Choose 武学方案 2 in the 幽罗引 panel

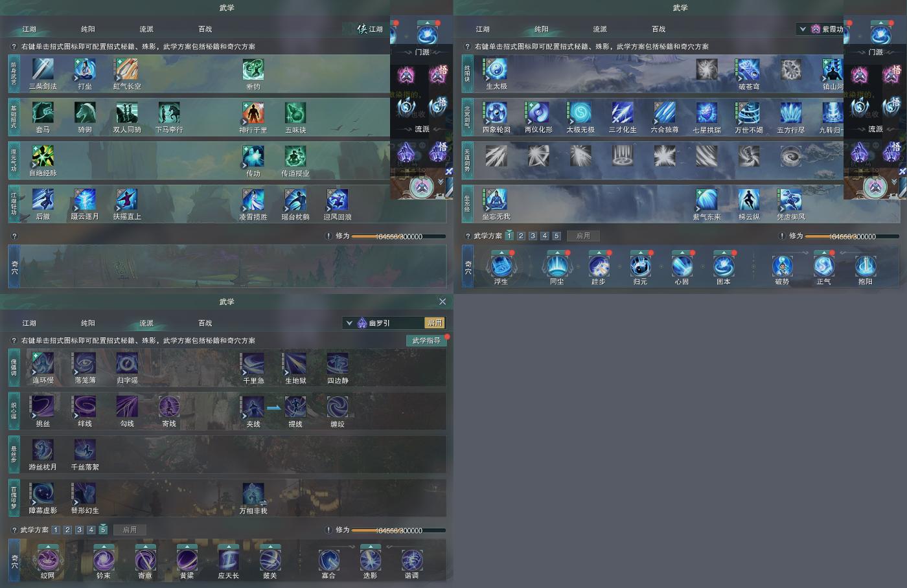coord(67,530)
